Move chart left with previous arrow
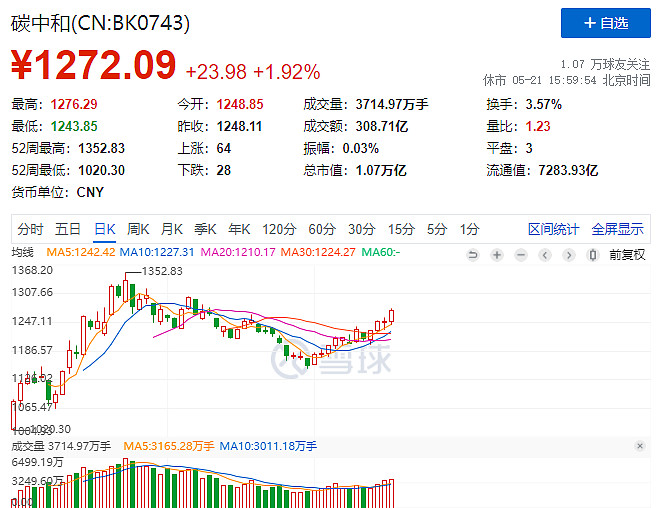Image resolution: width=657 pixels, height=508 pixels. click(545, 255)
